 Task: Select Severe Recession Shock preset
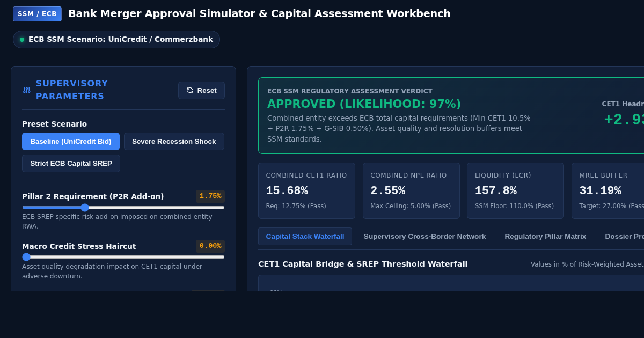click(174, 142)
